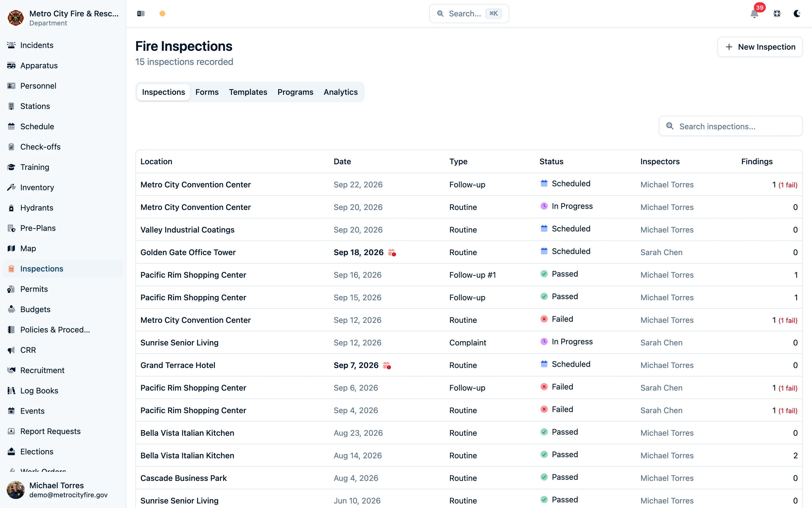Open Recruitment section
This screenshot has width=812, height=508.
[63, 370]
